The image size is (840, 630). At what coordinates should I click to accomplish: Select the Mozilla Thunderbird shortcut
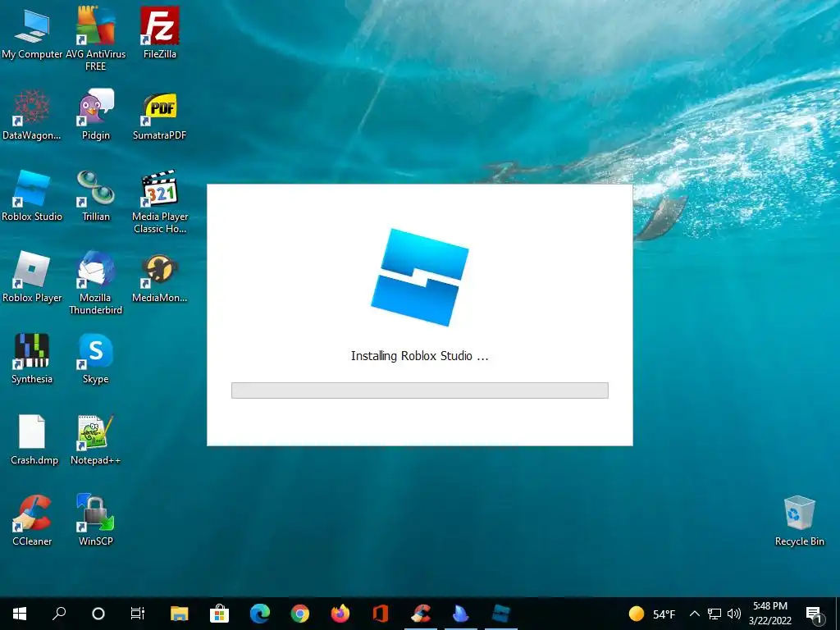coord(95,282)
